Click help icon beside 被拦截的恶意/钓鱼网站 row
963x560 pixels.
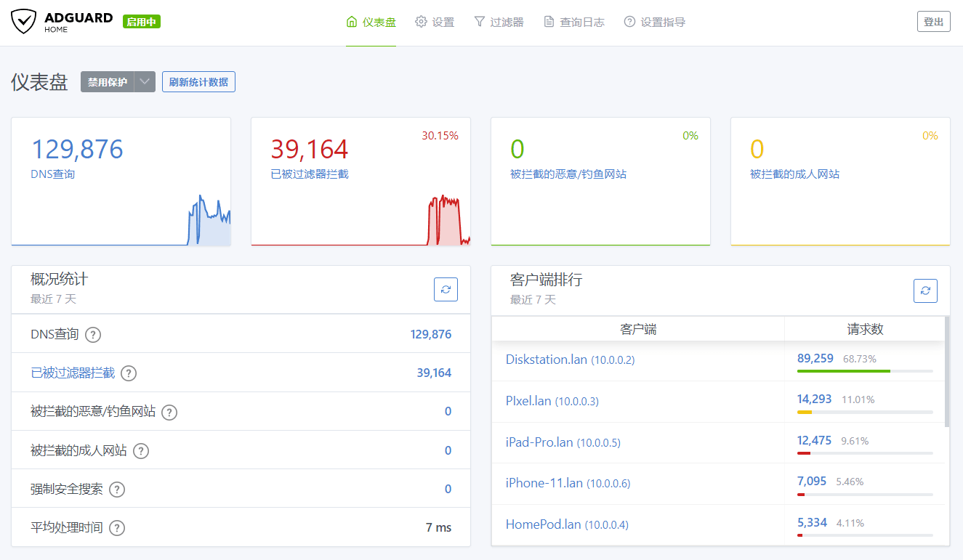coord(169,413)
